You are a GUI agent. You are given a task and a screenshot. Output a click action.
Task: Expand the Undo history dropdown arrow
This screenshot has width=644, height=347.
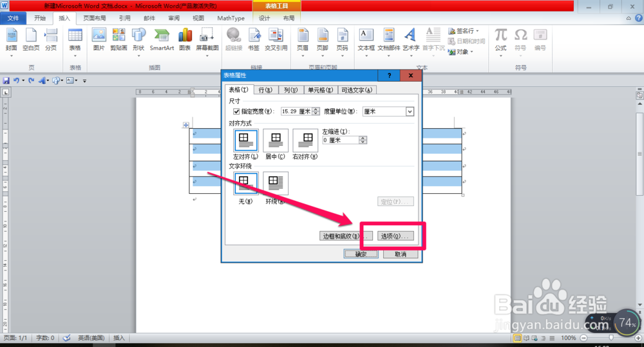[23, 80]
